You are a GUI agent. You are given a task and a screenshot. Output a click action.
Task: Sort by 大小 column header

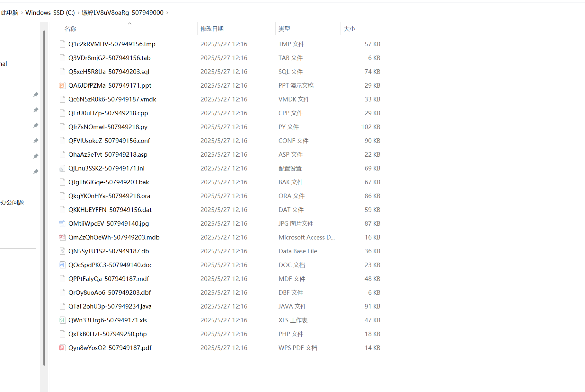coord(349,29)
